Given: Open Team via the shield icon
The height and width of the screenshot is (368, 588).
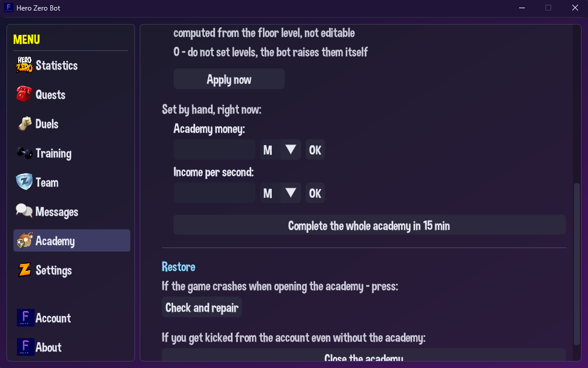Looking at the screenshot, I should [x=25, y=182].
